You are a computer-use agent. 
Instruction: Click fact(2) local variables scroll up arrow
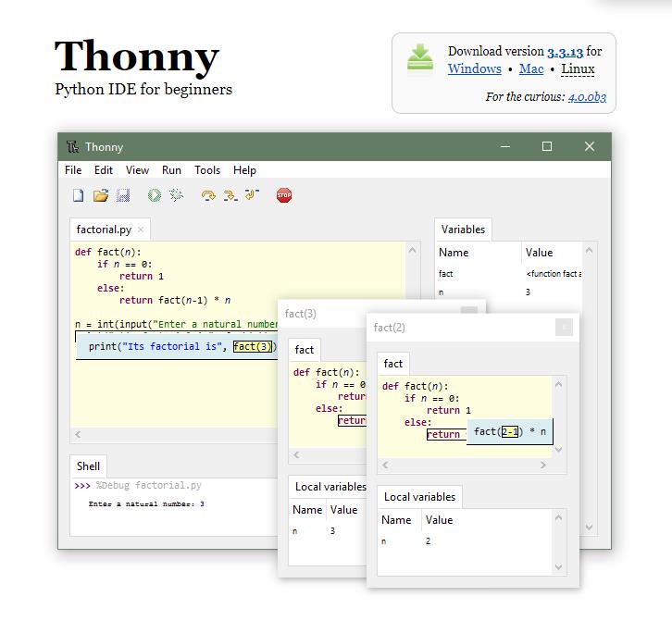[558, 517]
